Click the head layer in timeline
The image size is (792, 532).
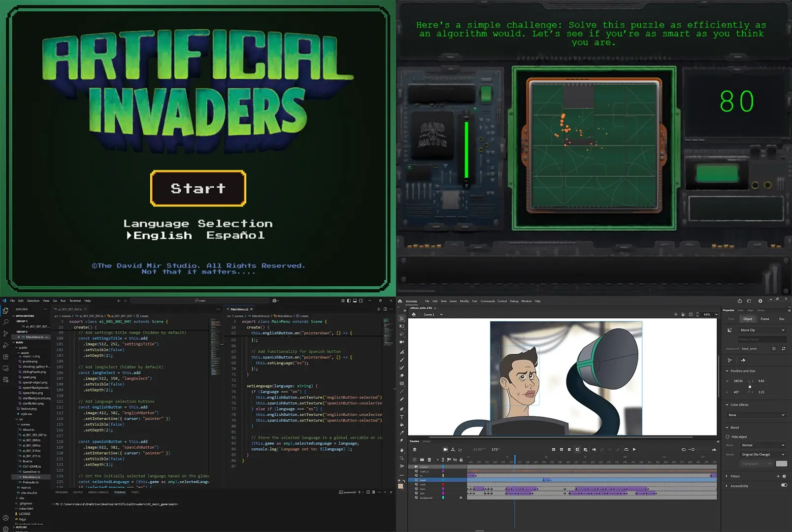click(437, 480)
